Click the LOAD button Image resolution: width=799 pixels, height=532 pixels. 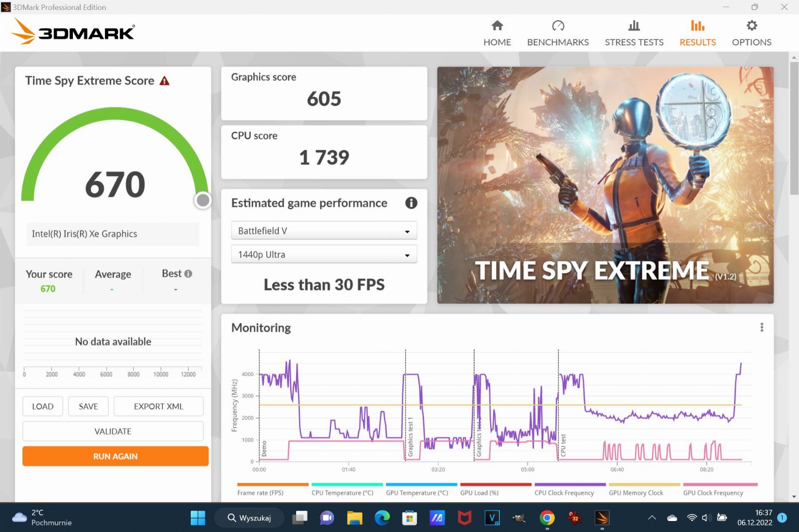point(42,406)
